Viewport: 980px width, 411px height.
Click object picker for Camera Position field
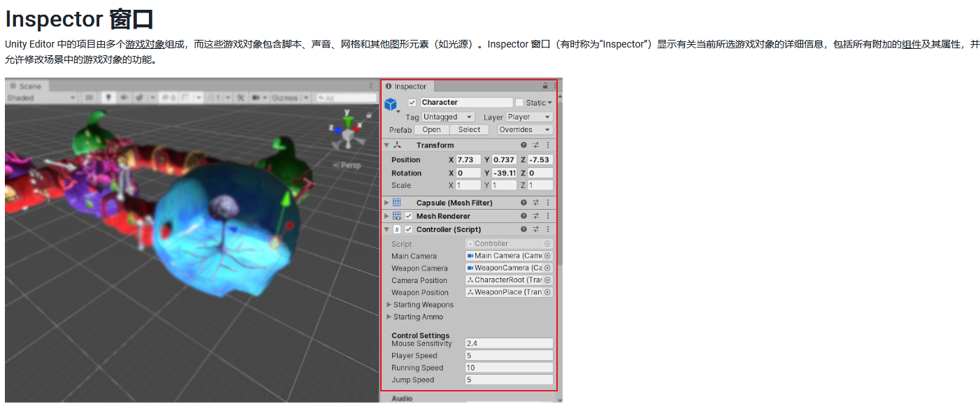[x=547, y=280]
